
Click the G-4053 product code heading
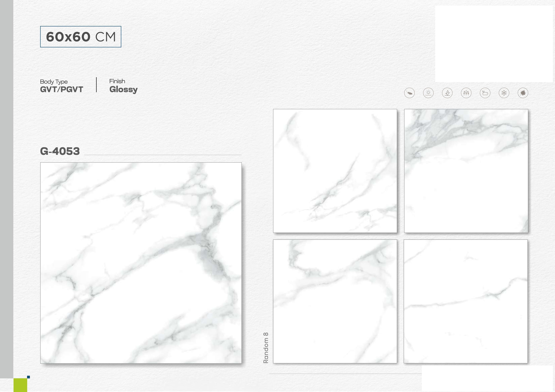60,151
